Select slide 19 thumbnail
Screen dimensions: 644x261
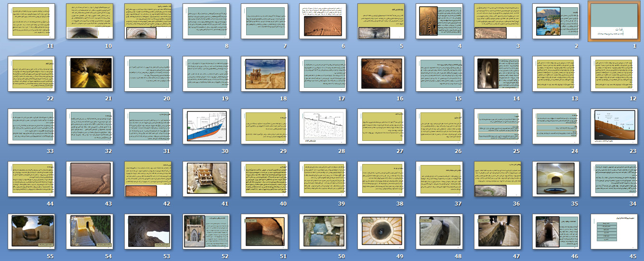206,74
